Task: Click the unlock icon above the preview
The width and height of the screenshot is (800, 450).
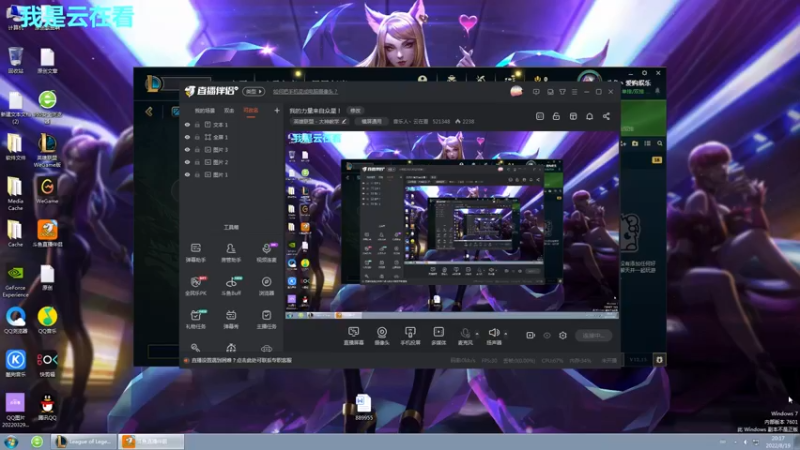Action: click(x=556, y=116)
